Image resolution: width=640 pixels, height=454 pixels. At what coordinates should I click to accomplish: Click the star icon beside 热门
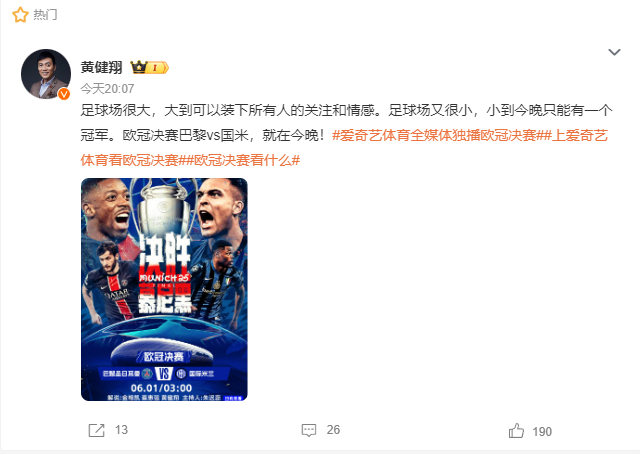coord(20,15)
